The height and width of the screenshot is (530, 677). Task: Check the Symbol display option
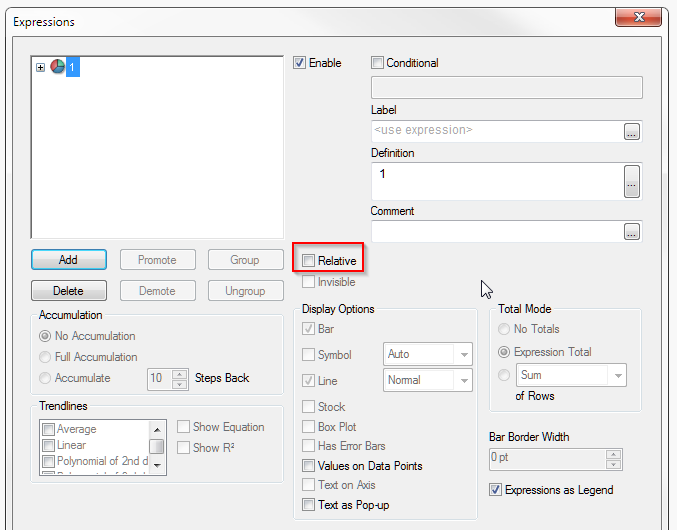point(308,355)
